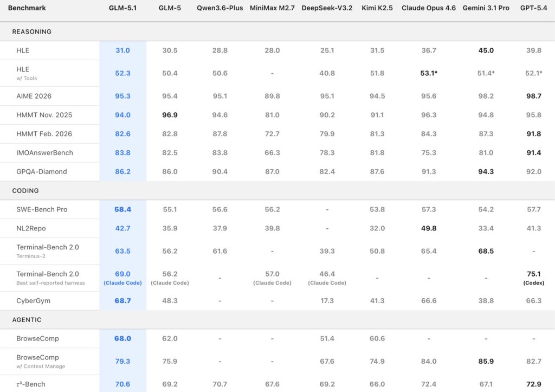Click the REASONING section header
This screenshot has height=392, width=555.
point(31,32)
